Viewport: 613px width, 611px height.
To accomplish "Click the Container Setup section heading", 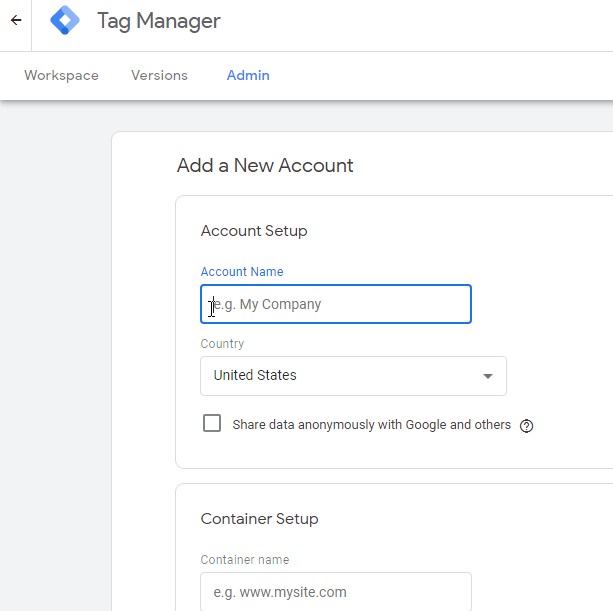I will pyautogui.click(x=259, y=519).
